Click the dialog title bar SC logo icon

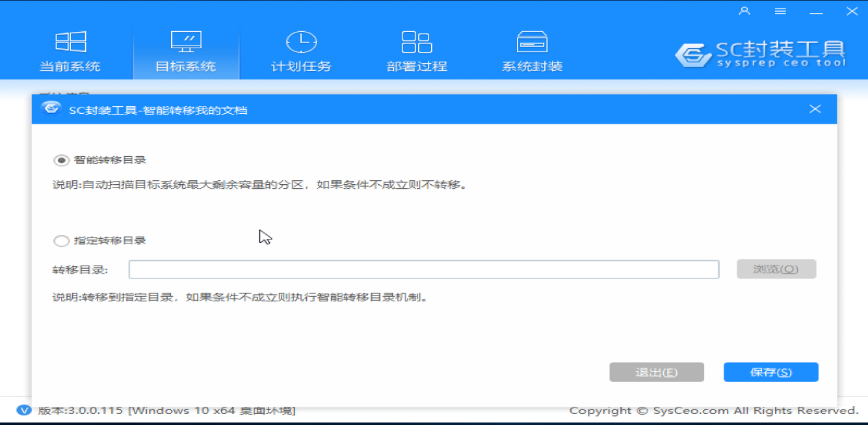[51, 109]
